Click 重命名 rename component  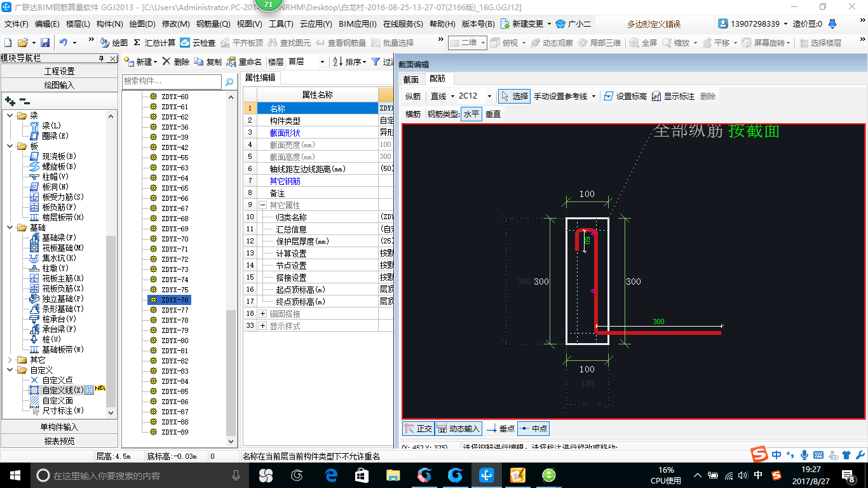[245, 62]
